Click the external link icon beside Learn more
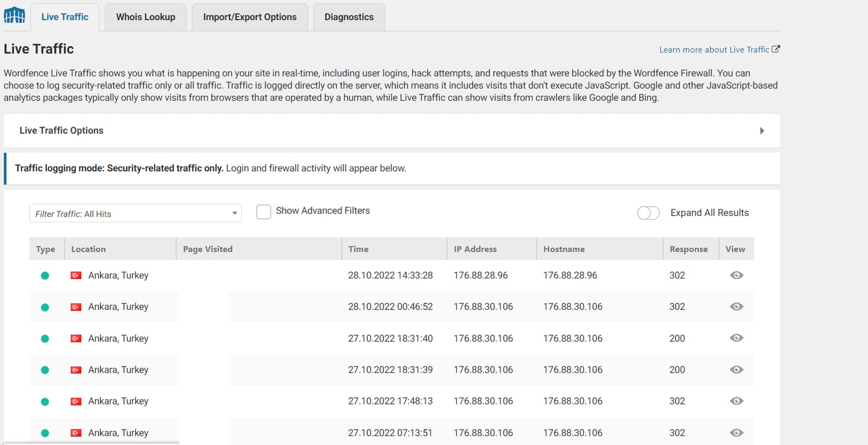This screenshot has width=868, height=445. [776, 49]
